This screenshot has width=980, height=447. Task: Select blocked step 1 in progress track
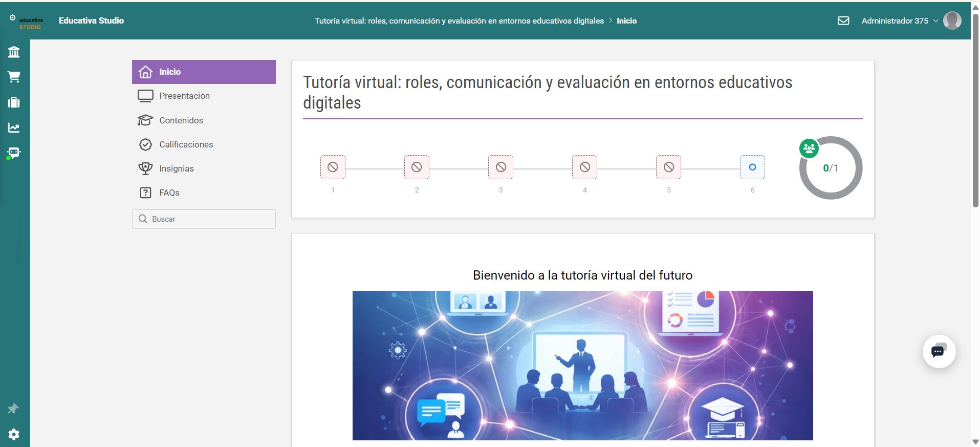(333, 167)
